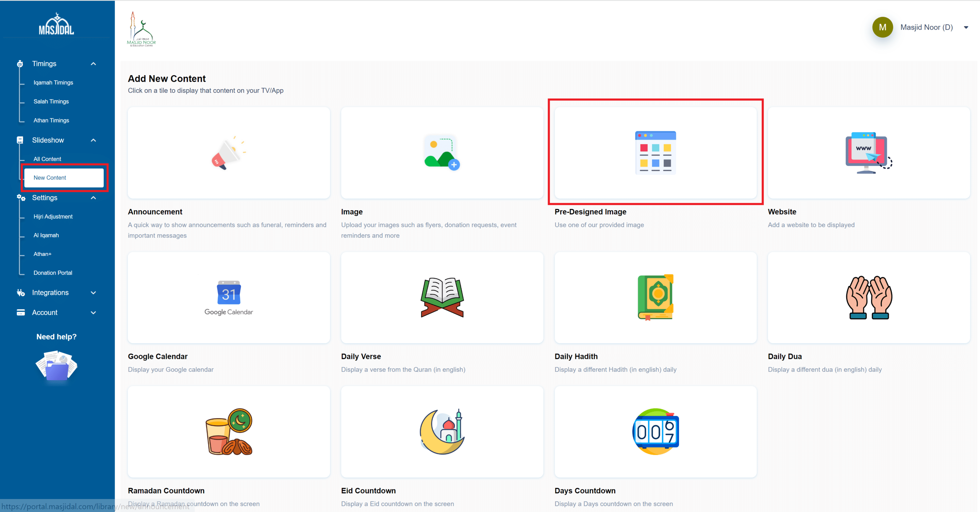Screen dimensions: 980x512
Task: Open Athan+ settings
Action: (42, 254)
